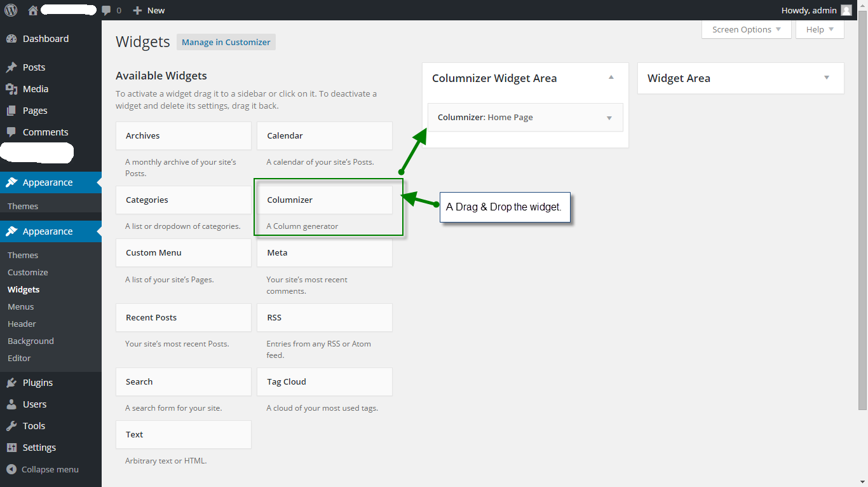Click the Users person icon

click(x=11, y=404)
